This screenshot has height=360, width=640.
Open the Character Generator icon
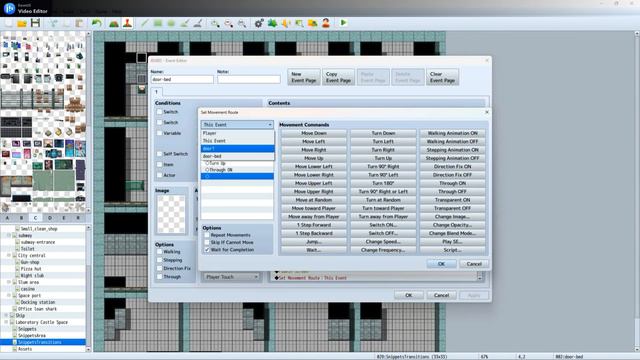point(326,23)
